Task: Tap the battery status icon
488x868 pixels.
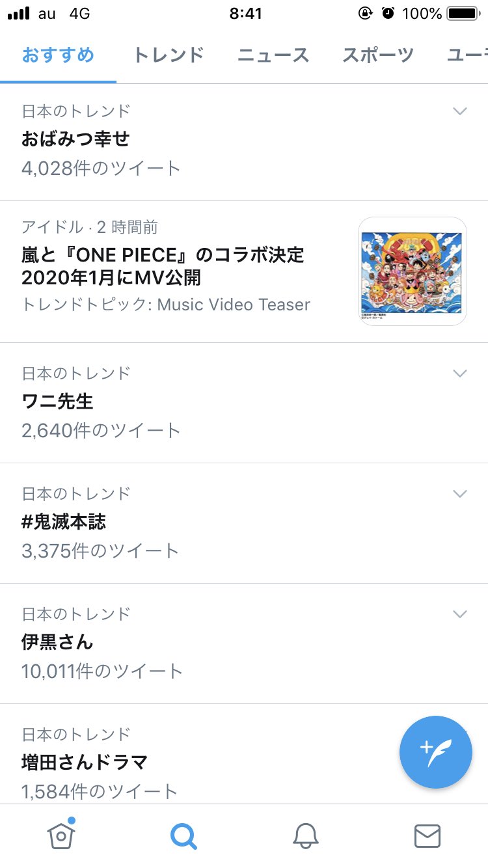Action: (463, 14)
